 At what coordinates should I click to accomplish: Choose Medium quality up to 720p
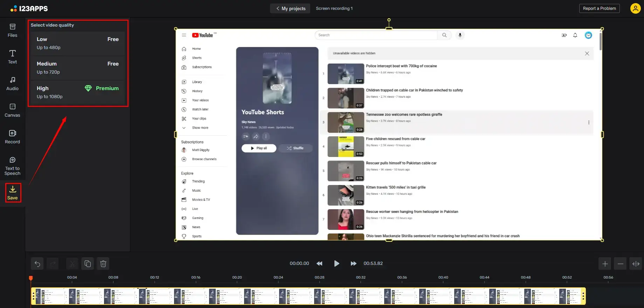click(77, 68)
